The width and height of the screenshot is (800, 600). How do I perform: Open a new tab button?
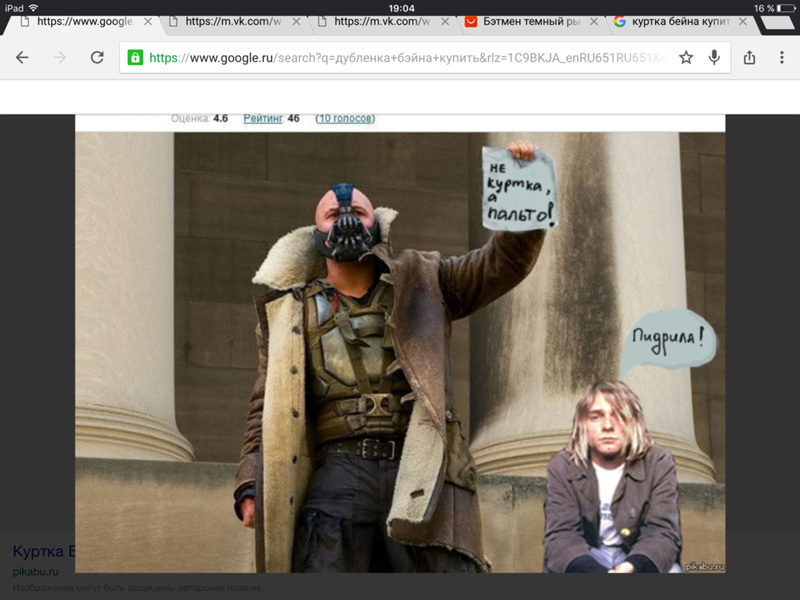[777, 22]
